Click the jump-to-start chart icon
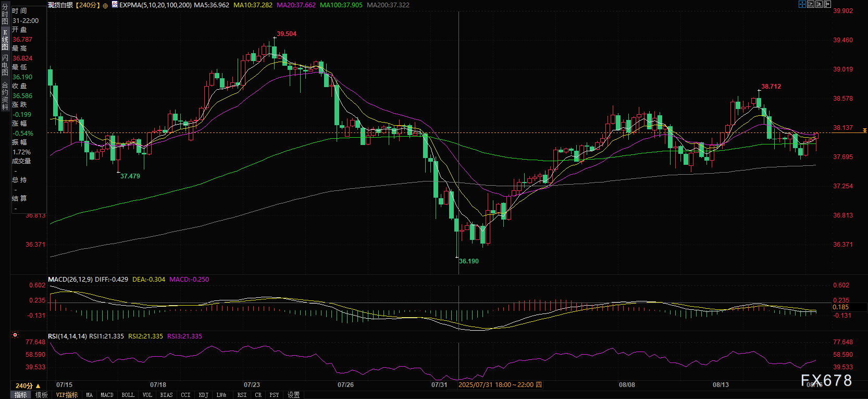The image size is (868, 399). click(x=811, y=4)
